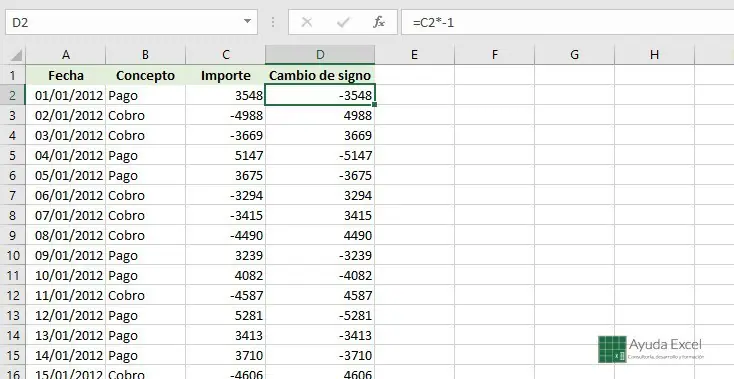Select date cell 01/01/2012
The image size is (734, 379).
pyautogui.click(x=66, y=95)
